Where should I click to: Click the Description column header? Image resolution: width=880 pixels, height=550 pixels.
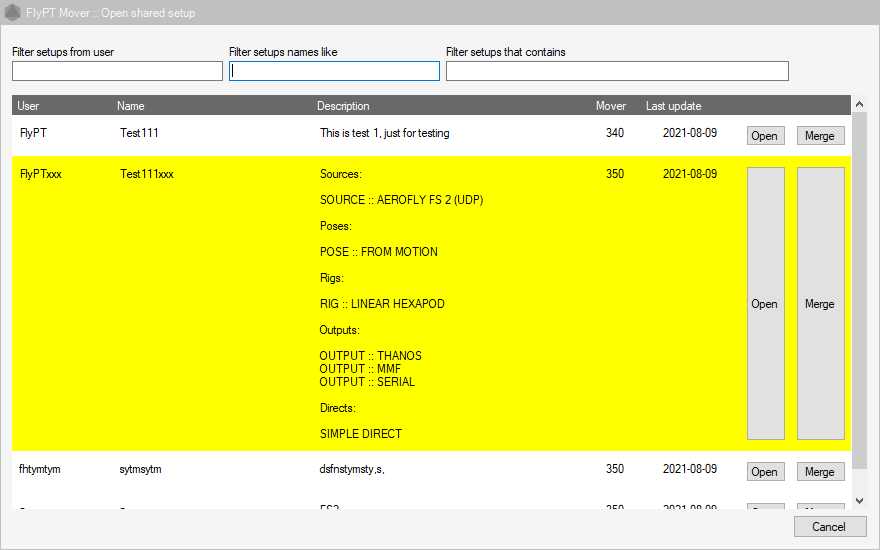tap(343, 106)
